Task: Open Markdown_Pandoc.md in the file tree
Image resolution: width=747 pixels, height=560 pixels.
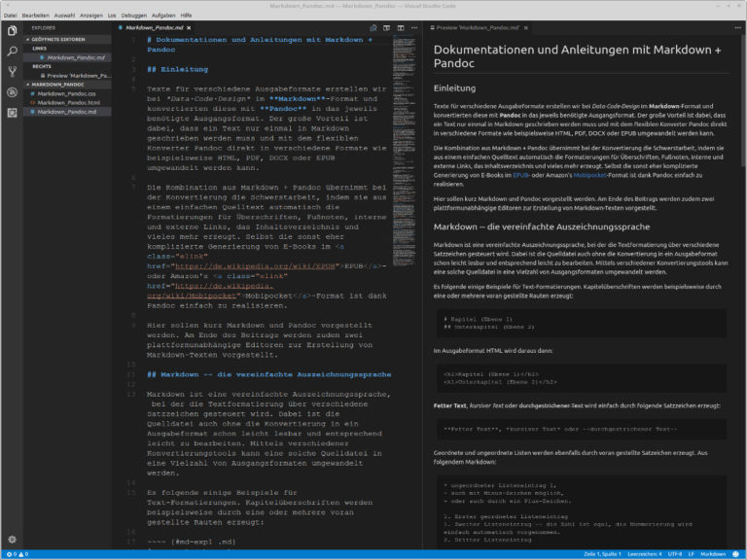Action: [67, 112]
